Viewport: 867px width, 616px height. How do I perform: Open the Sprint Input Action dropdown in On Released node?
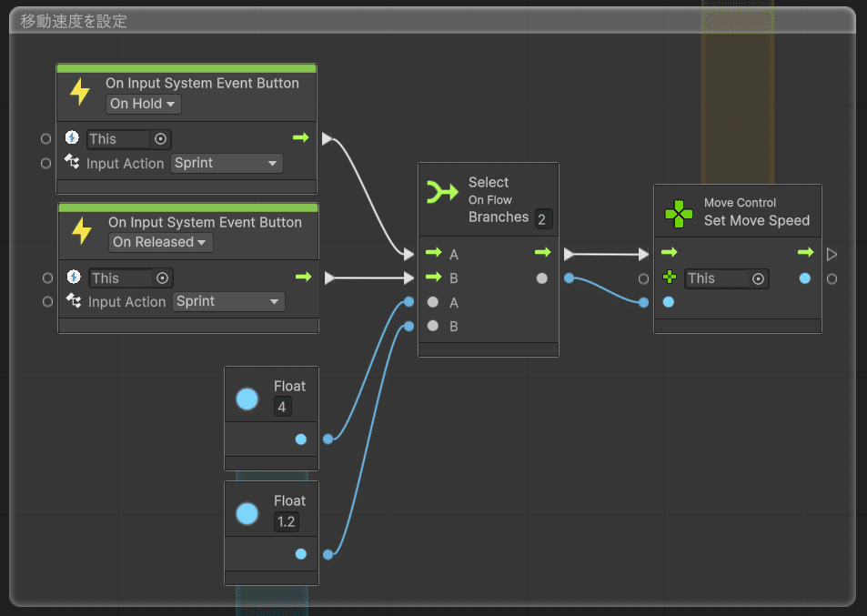click(x=228, y=301)
